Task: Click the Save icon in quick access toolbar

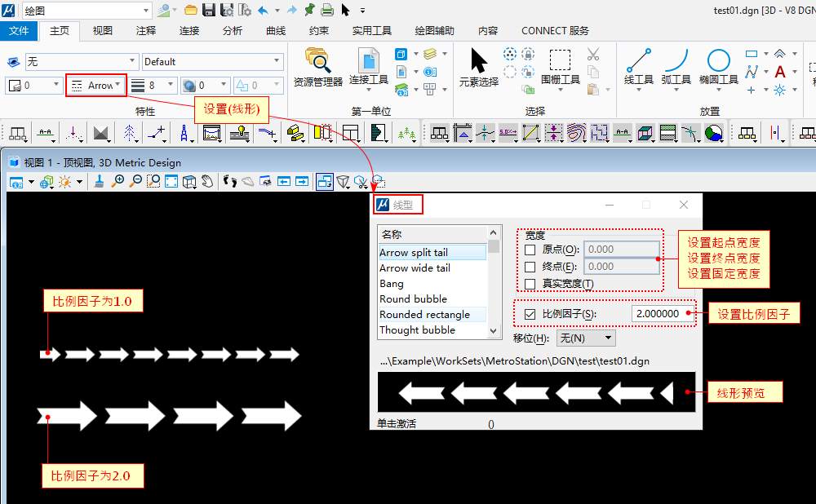Action: 209,9
